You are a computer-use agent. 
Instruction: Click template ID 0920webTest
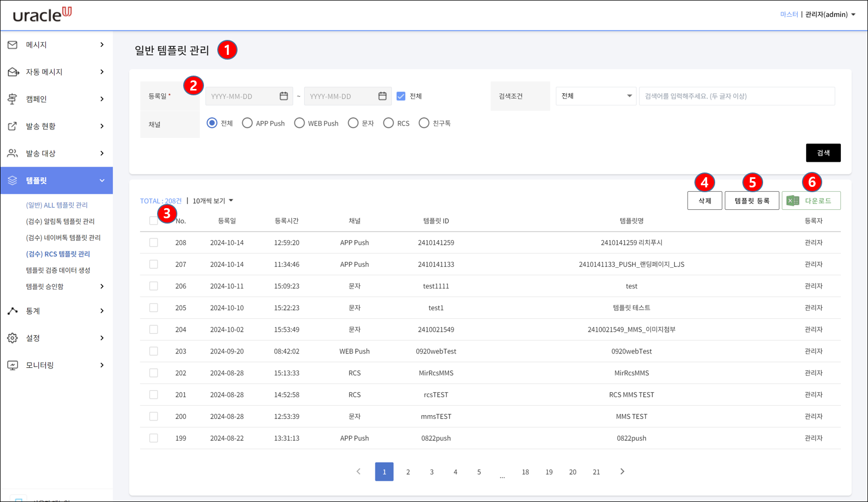(436, 351)
